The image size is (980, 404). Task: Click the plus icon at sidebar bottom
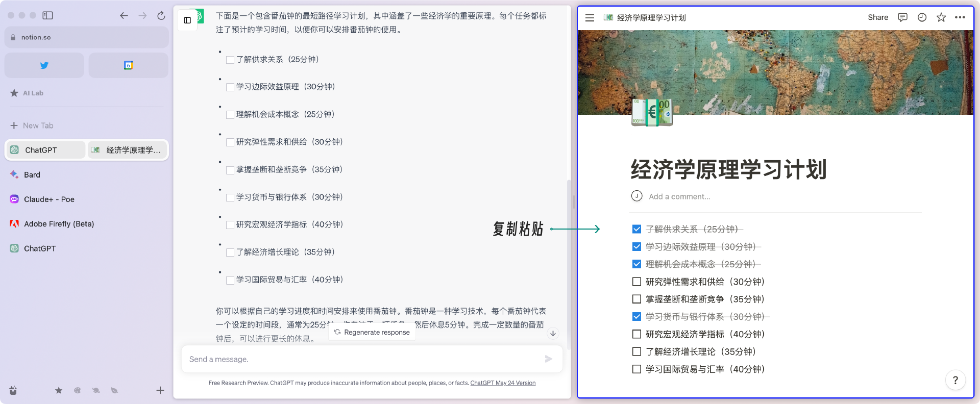[x=160, y=390]
